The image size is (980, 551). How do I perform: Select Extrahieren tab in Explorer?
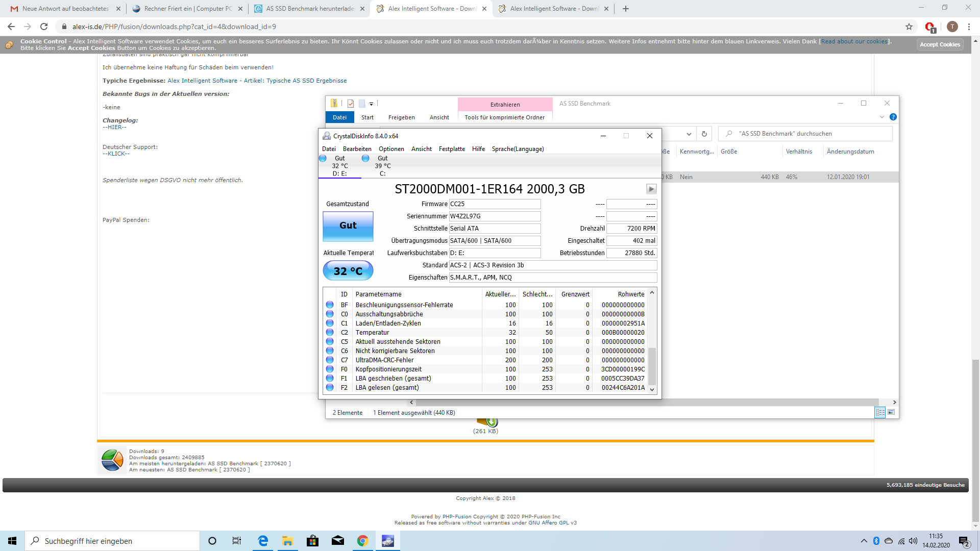(505, 104)
